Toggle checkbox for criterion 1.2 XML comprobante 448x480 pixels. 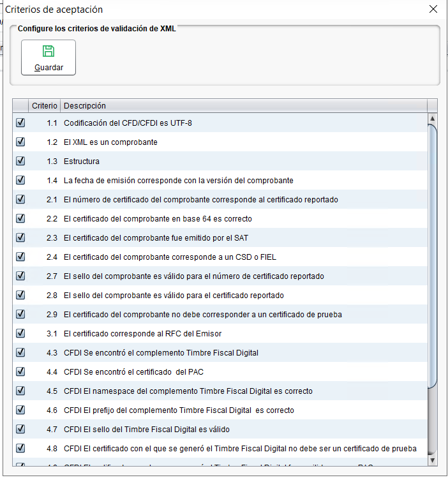(20, 142)
